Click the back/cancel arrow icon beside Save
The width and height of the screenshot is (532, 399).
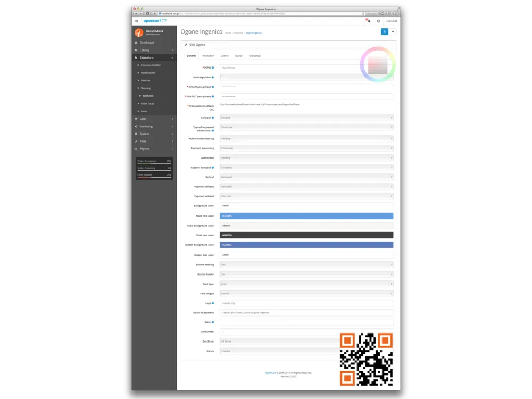click(393, 32)
